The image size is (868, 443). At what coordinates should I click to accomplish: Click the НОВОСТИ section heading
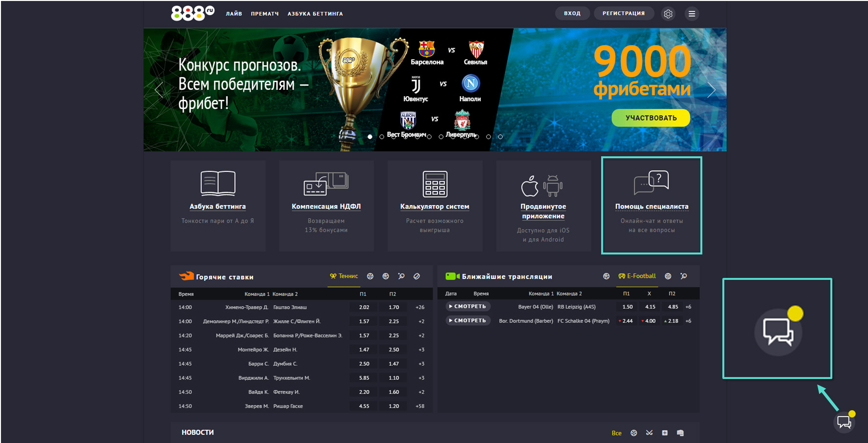coord(198,433)
